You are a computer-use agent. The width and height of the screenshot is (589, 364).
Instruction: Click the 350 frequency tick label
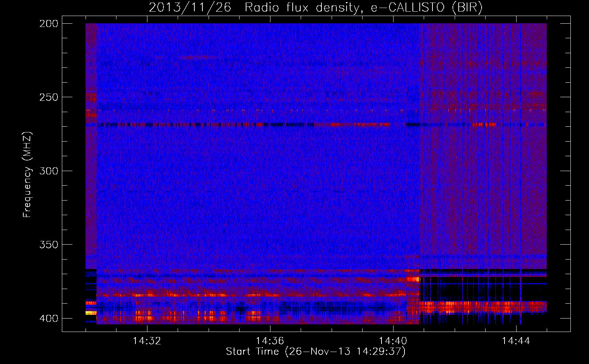tap(49, 245)
